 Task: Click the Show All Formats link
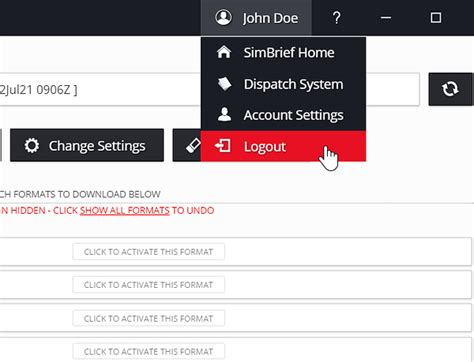click(125, 211)
